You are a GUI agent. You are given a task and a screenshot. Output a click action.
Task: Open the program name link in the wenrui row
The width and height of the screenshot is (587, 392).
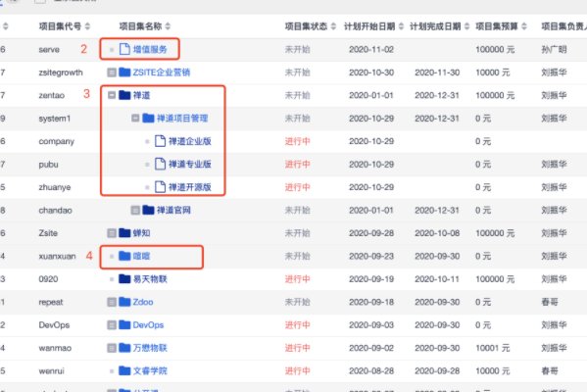pyautogui.click(x=150, y=371)
